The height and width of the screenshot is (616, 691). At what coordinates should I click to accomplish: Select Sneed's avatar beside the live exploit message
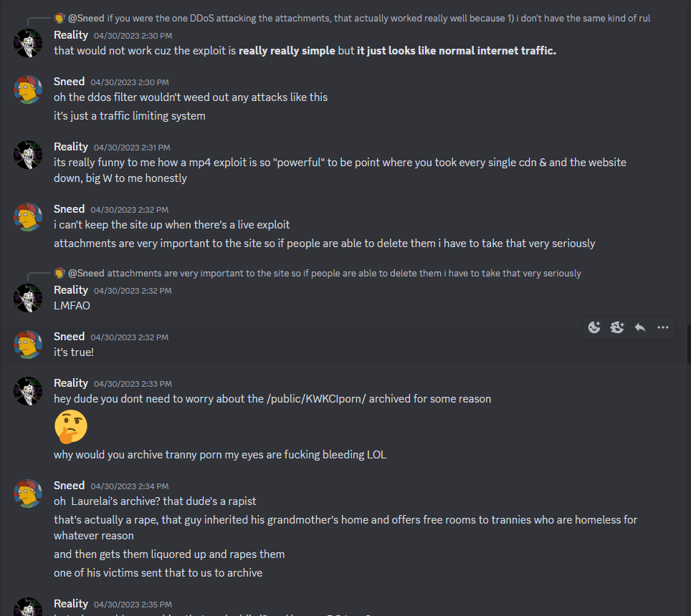click(29, 217)
